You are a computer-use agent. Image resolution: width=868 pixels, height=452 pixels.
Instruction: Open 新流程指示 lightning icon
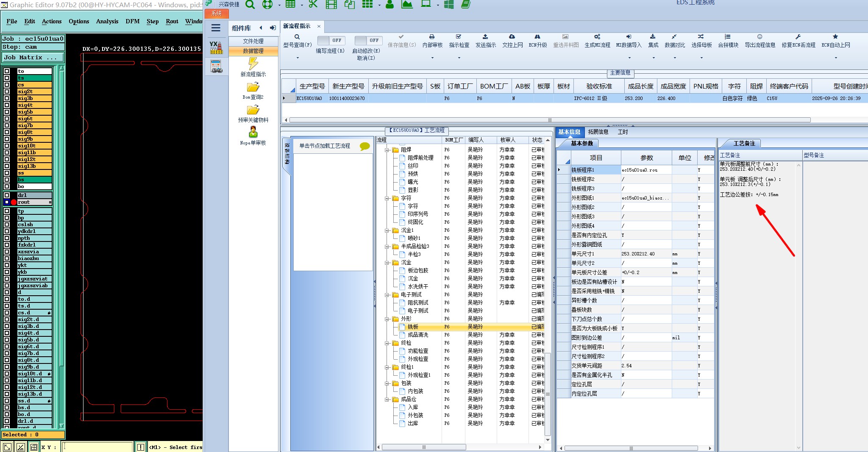tap(253, 64)
